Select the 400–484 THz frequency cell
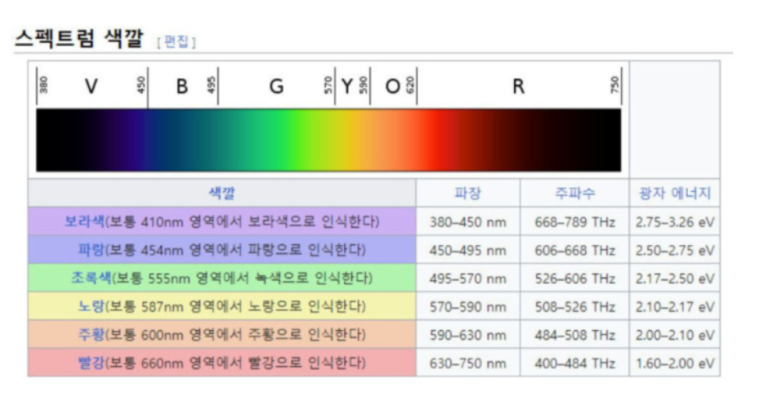This screenshot has height=405, width=773. pos(575,363)
